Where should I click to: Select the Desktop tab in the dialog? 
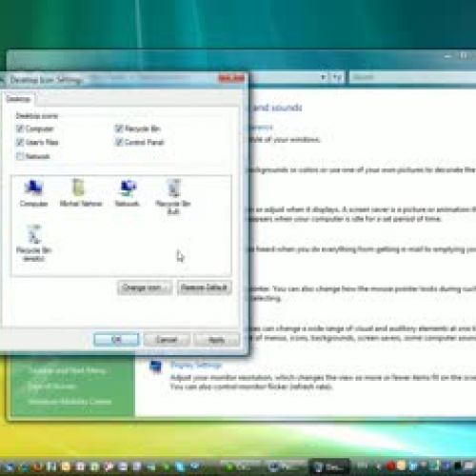pos(18,99)
